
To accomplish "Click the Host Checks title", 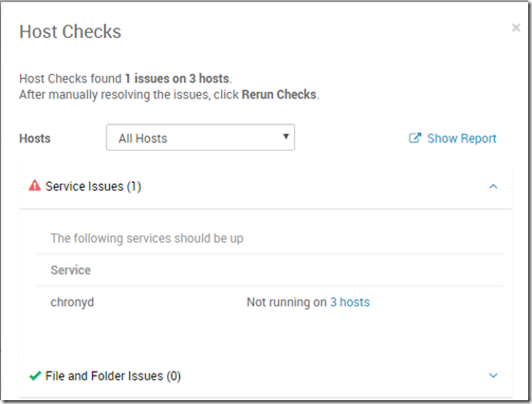I will point(70,31).
